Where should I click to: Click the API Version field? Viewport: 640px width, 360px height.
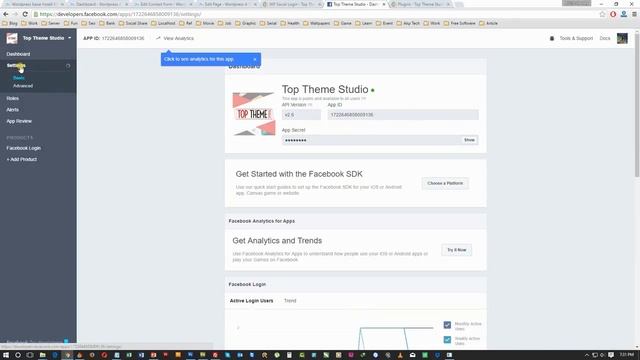pos(301,115)
